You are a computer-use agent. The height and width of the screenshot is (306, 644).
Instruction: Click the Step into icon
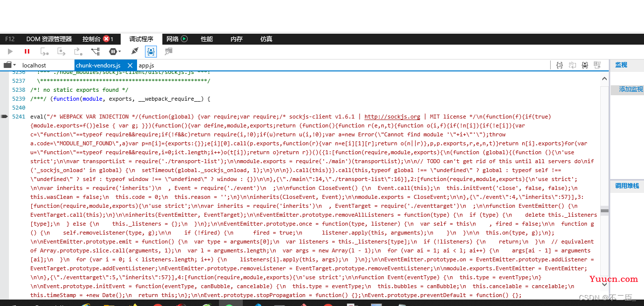tap(45, 51)
